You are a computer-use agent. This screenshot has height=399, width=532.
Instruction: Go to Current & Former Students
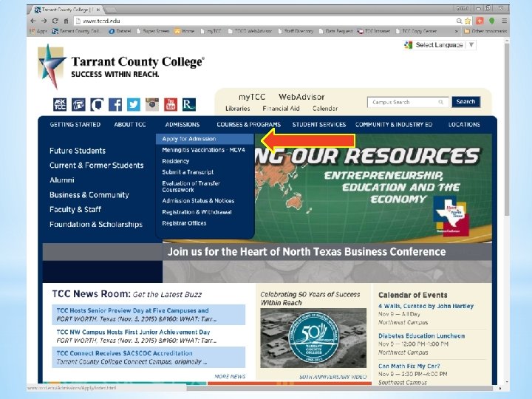point(96,166)
